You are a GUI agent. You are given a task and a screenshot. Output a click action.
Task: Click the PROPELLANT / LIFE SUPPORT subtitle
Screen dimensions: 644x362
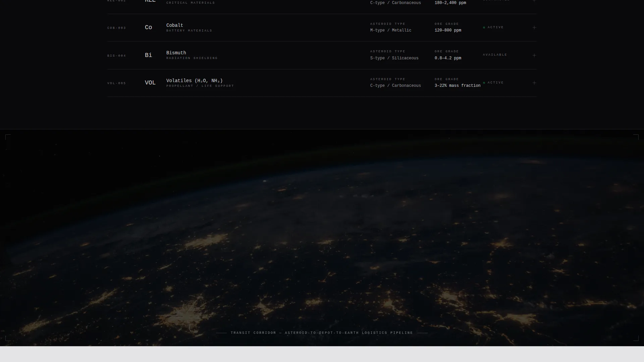pos(200,86)
